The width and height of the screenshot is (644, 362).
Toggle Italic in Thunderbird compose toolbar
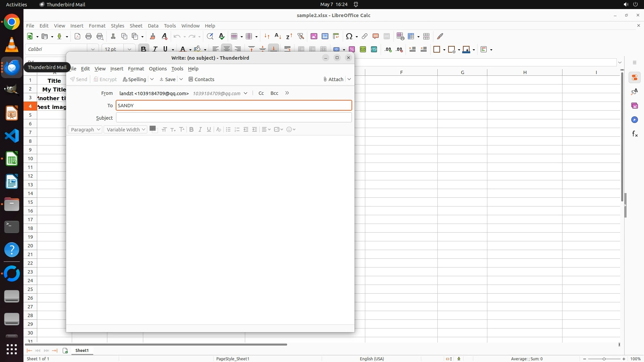click(200, 129)
